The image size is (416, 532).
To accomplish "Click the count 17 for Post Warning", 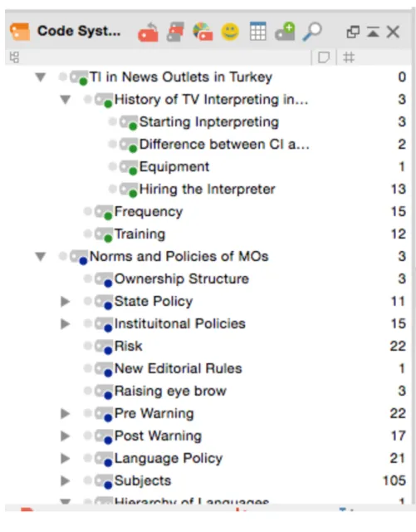I will coord(398,436).
